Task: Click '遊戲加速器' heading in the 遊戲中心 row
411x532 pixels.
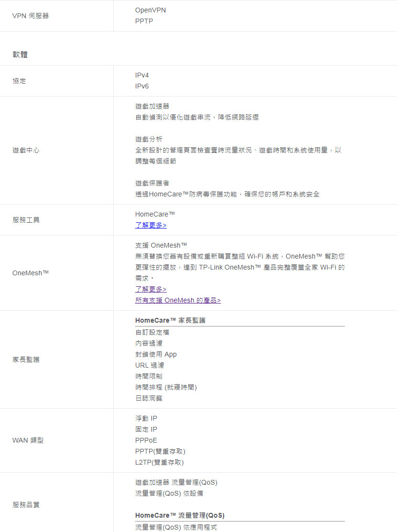Action: [152, 106]
